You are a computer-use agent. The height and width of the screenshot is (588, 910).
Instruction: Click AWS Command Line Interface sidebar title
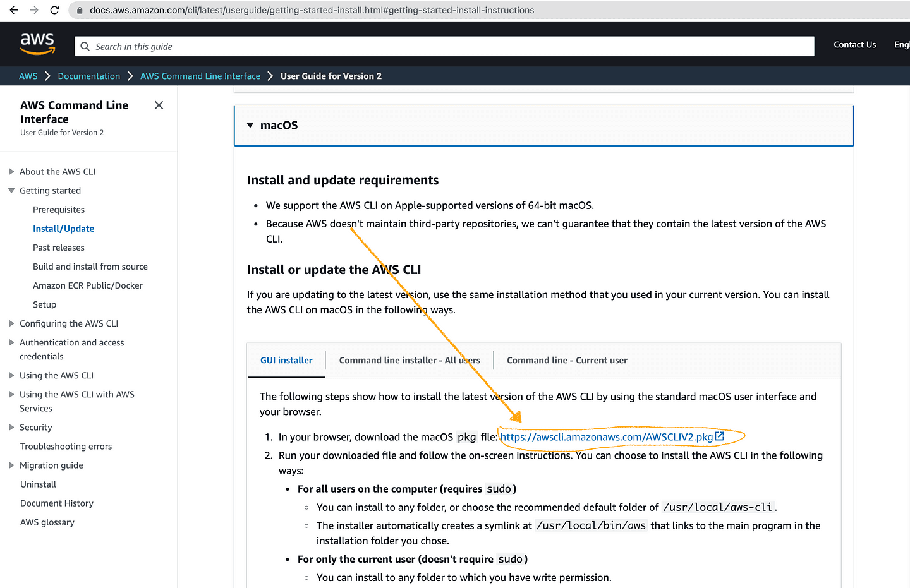click(74, 112)
